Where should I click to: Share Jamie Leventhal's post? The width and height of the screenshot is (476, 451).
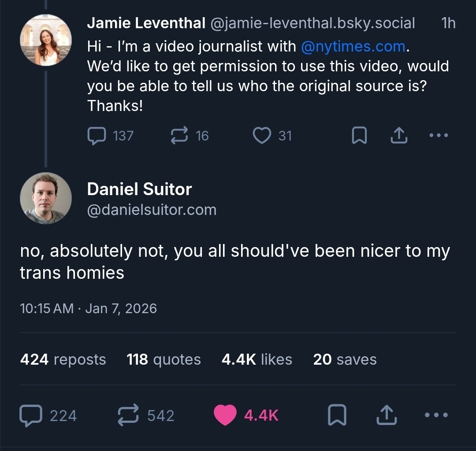click(399, 136)
